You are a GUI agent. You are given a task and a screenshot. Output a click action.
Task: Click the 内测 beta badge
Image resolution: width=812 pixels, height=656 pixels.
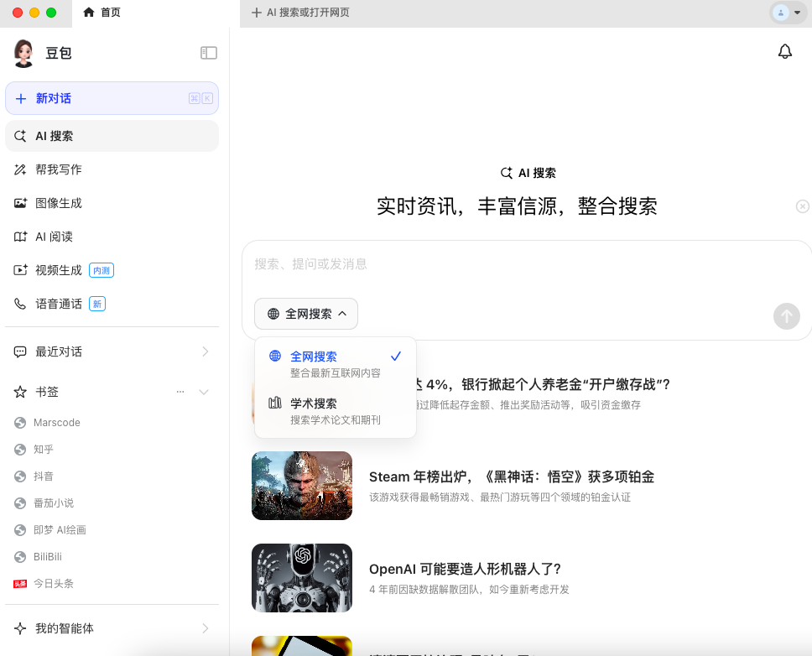(101, 270)
